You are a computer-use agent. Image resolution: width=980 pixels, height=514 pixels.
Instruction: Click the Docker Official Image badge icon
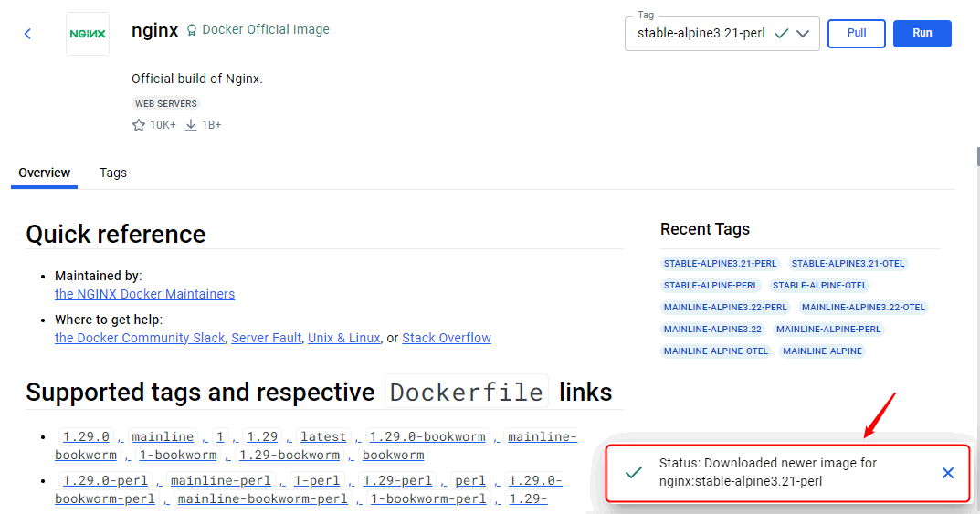[x=192, y=30]
